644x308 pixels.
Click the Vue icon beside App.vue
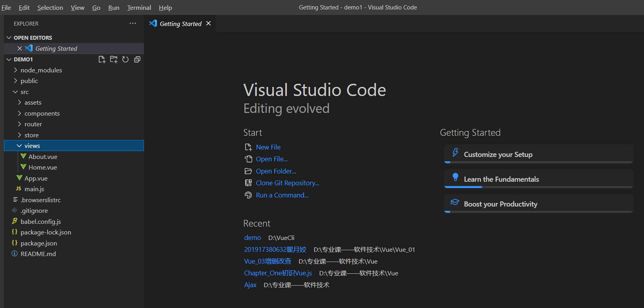(x=19, y=178)
